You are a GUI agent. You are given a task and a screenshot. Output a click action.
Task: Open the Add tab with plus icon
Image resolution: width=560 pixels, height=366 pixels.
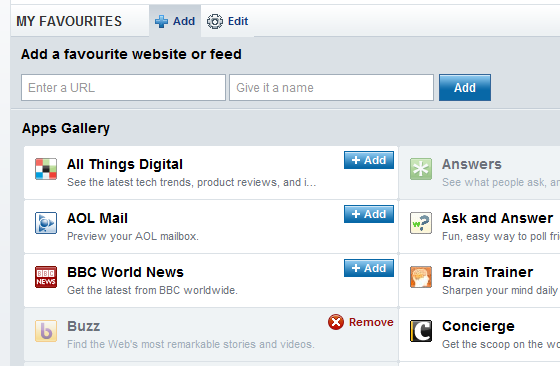[x=175, y=21]
